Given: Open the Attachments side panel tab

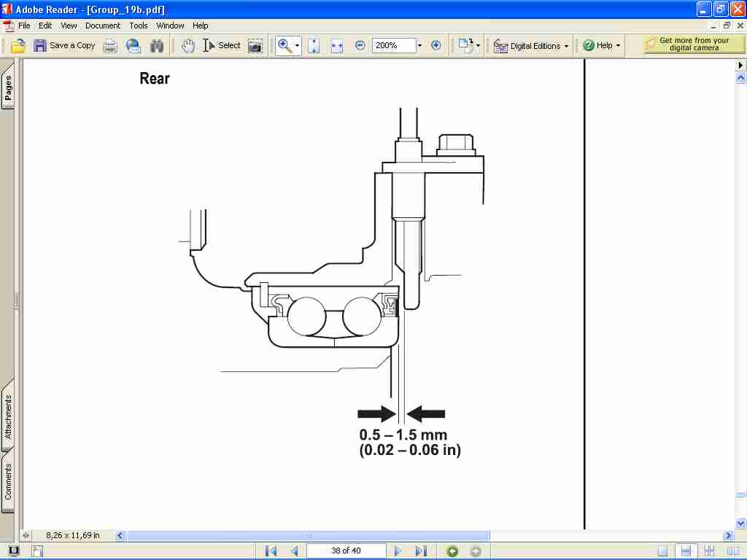Looking at the screenshot, I should 8,415.
